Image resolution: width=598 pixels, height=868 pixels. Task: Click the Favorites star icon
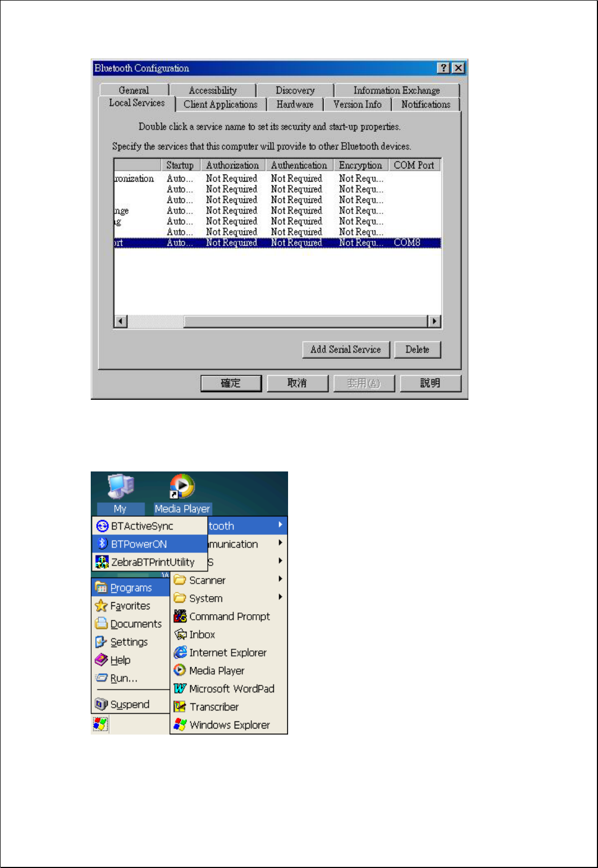click(101, 605)
